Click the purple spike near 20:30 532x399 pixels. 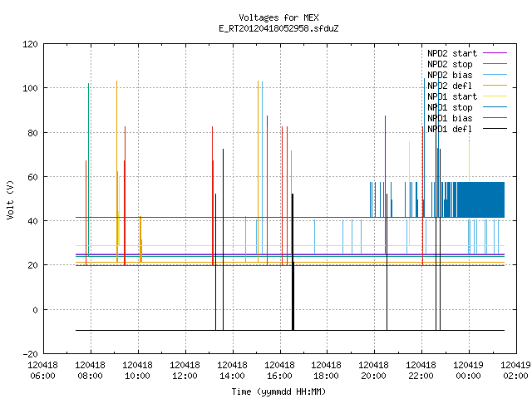click(385, 185)
